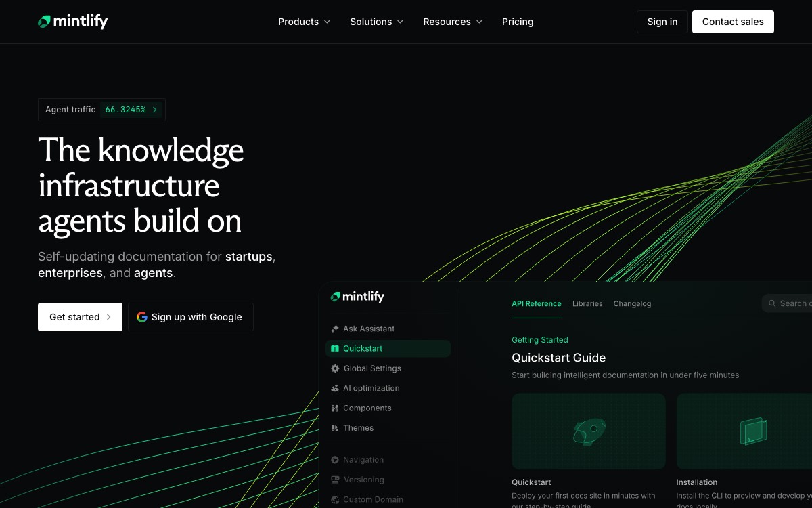Click the Getting Started label

540,340
